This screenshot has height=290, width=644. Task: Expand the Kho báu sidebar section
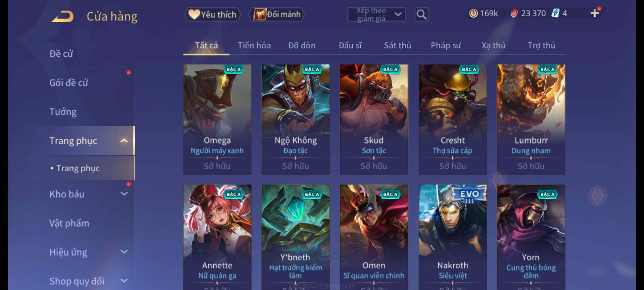(x=124, y=194)
